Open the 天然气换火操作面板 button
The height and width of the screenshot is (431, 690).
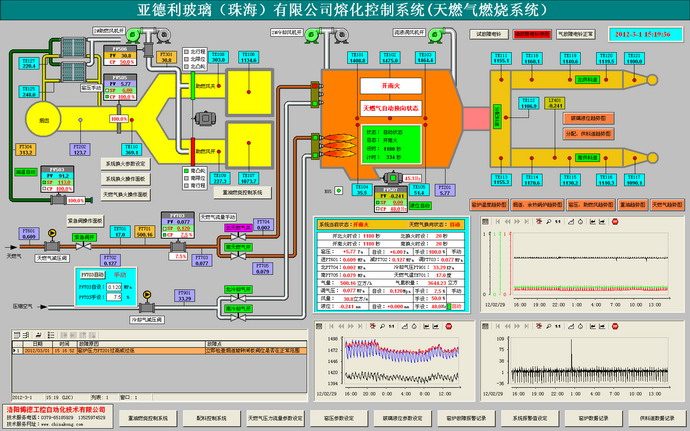[125, 194]
